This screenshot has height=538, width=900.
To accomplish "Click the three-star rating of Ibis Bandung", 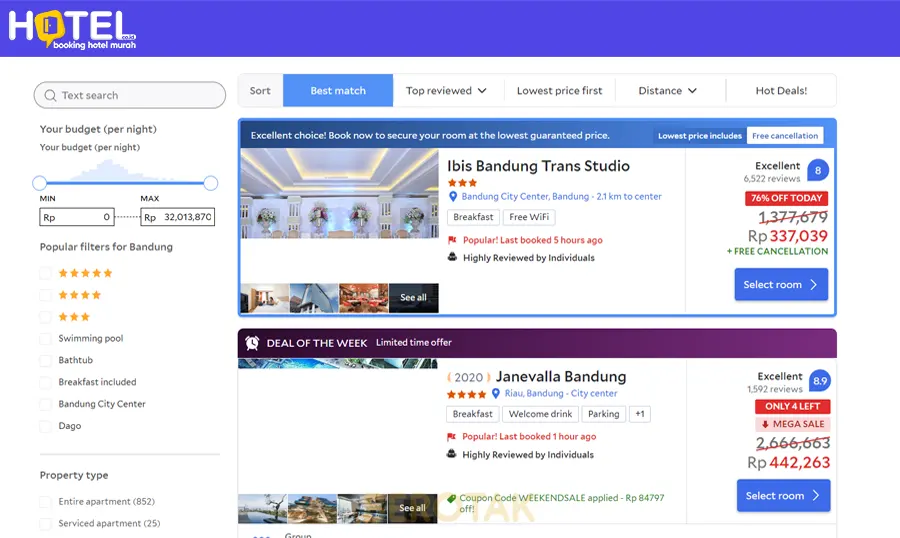I will (x=462, y=183).
